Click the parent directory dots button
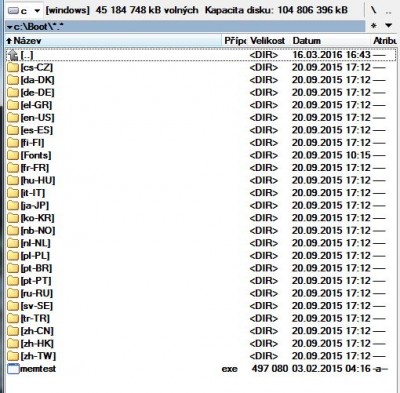Screen dimensions: 400x393 (x=388, y=11)
